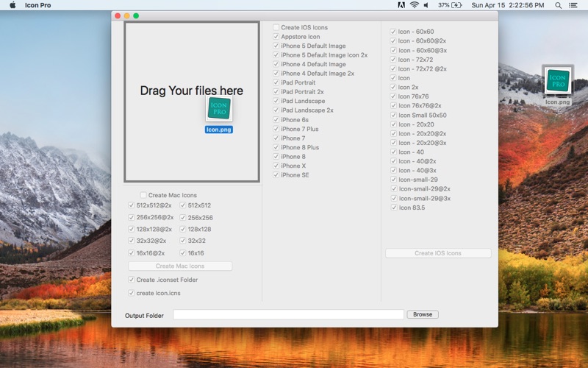
Task: Click the Create Mac Icons button
Action: [180, 266]
